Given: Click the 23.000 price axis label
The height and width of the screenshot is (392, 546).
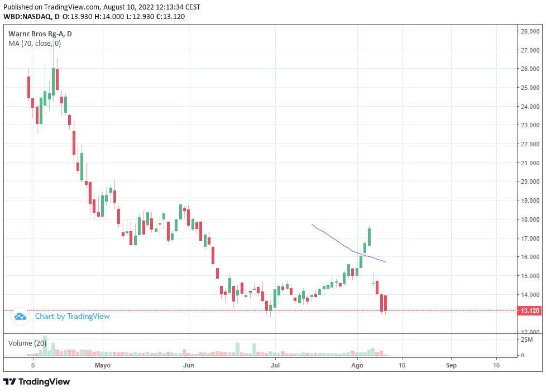Looking at the screenshot, I should [530, 125].
